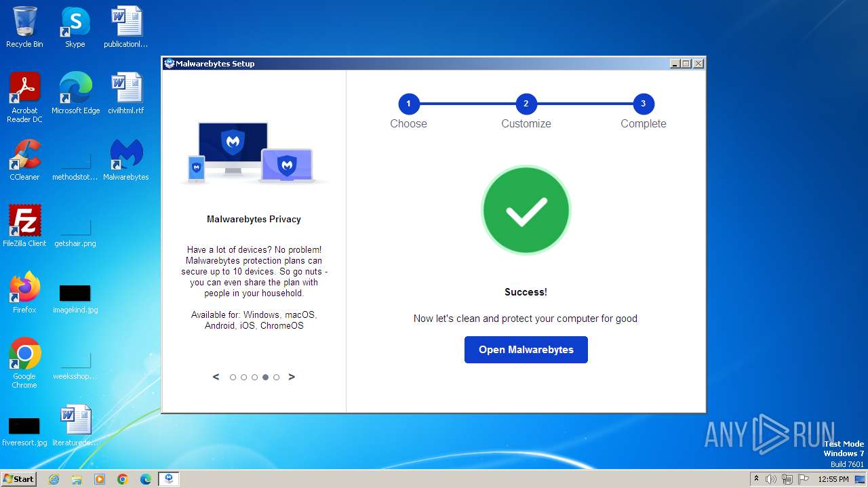Viewport: 868px width, 488px height.
Task: Click step 2 Customize circle
Action: point(526,104)
